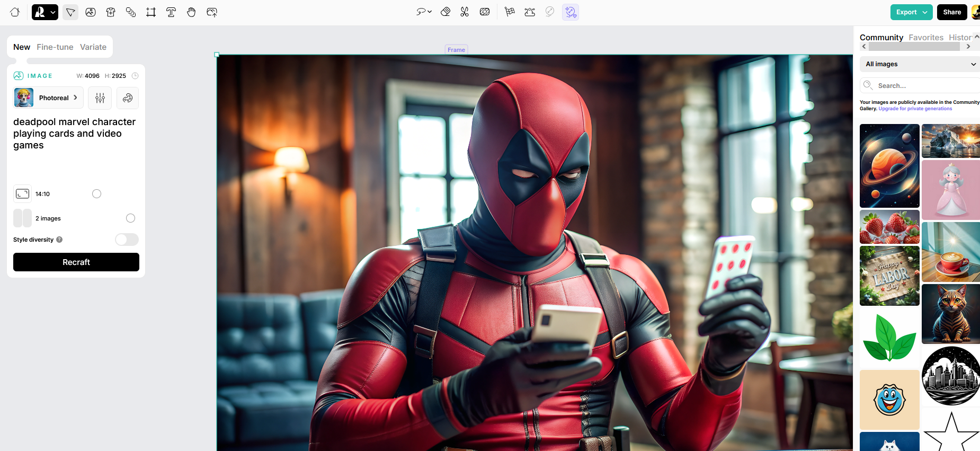
Task: Click the horizontal tab scrollbar
Action: pos(914,47)
